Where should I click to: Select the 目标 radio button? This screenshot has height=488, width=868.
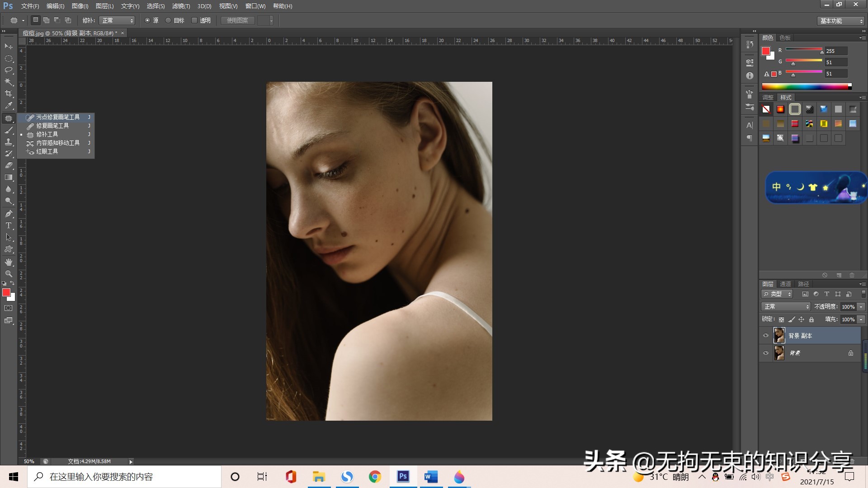point(169,20)
